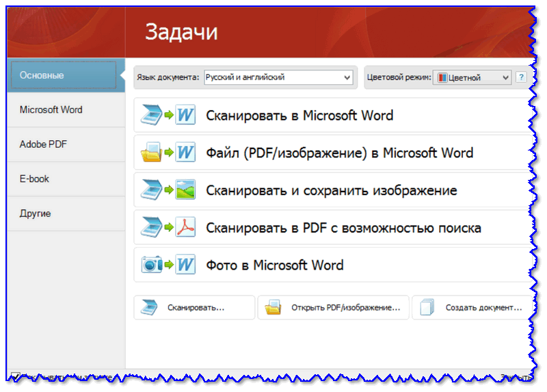Start Фото в Microsoft Word task
The width and height of the screenshot is (547, 392).
coord(333,265)
